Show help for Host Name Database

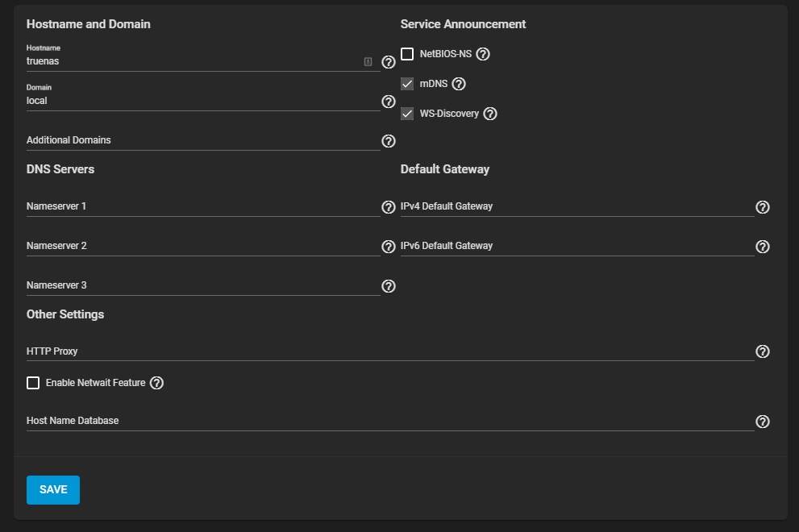tap(762, 422)
